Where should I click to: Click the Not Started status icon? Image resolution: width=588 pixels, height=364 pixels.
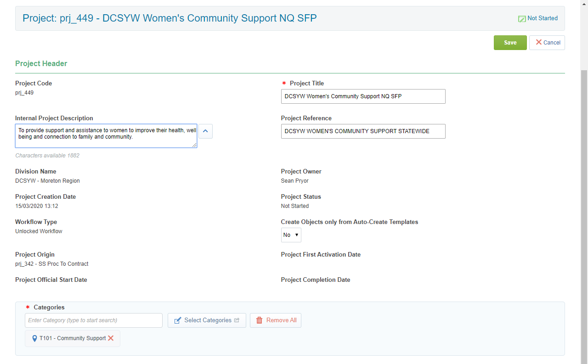point(522,19)
